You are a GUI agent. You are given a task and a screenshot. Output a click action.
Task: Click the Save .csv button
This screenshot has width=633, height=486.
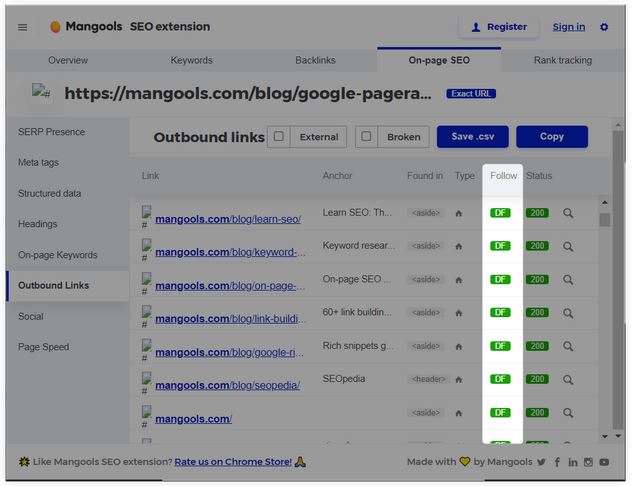tap(473, 136)
